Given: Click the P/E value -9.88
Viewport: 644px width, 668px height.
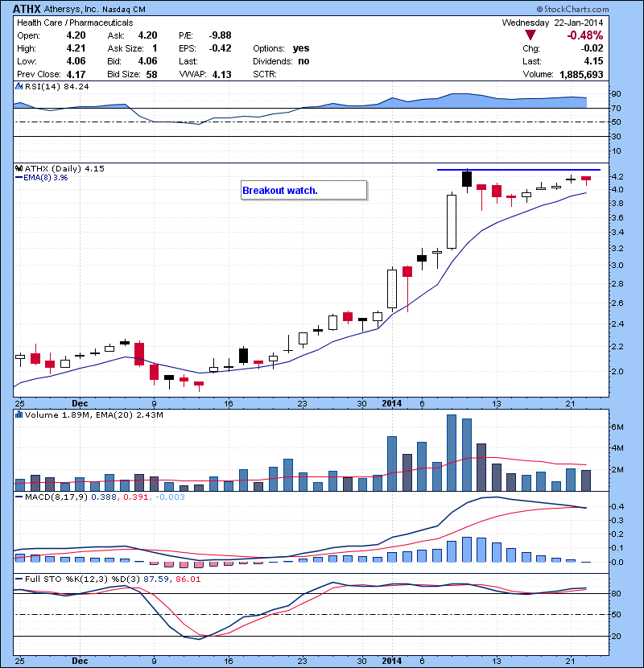Looking at the screenshot, I should (x=220, y=35).
